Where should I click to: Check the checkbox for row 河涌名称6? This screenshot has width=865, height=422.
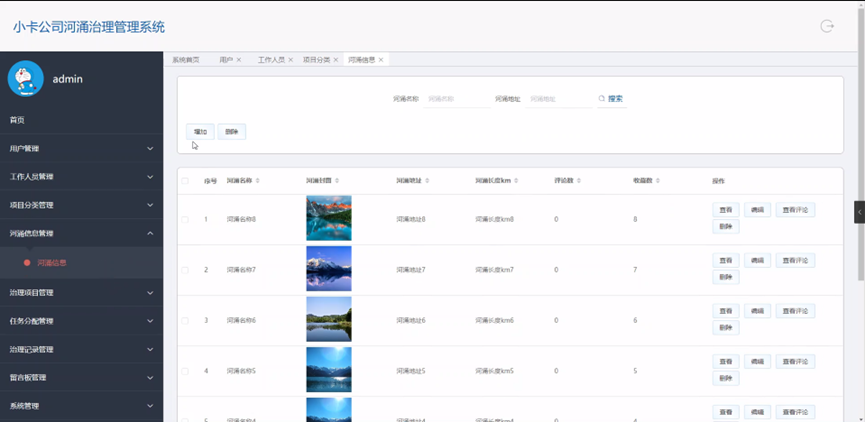point(185,320)
